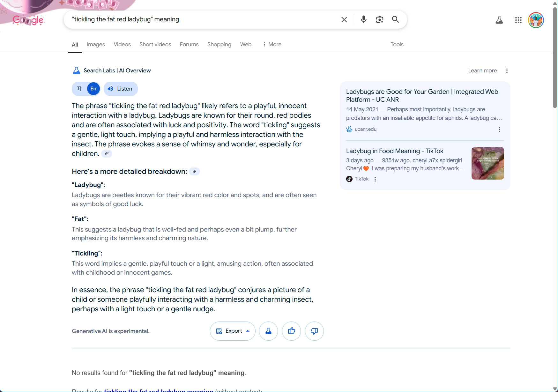This screenshot has width=558, height=392.
Task: Open three-dot menu for the TikTok source
Action: tap(375, 179)
